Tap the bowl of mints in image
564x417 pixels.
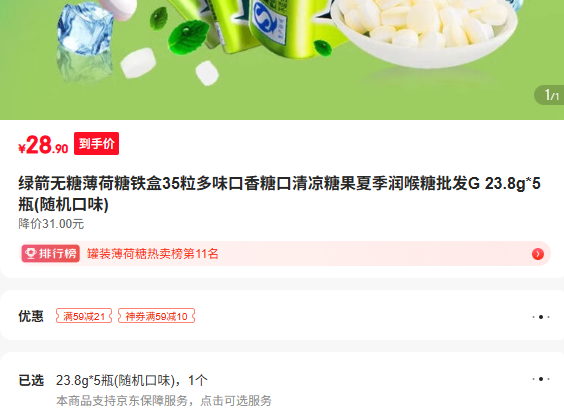tap(424, 31)
